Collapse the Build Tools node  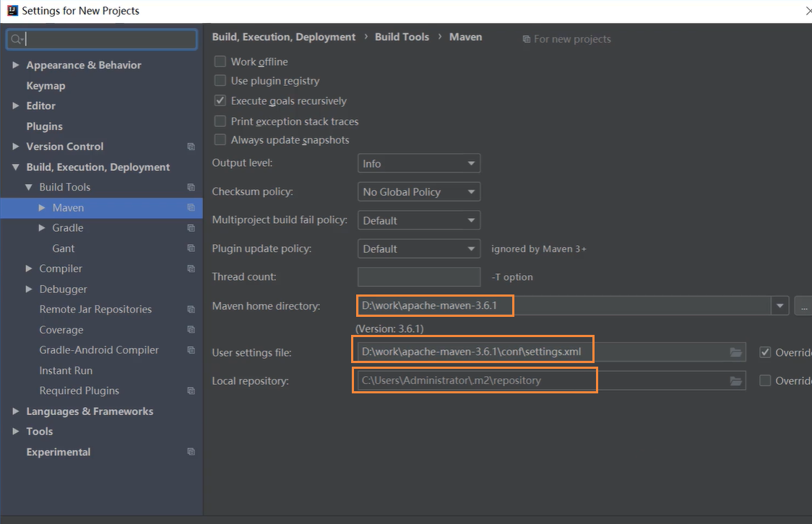coord(28,187)
